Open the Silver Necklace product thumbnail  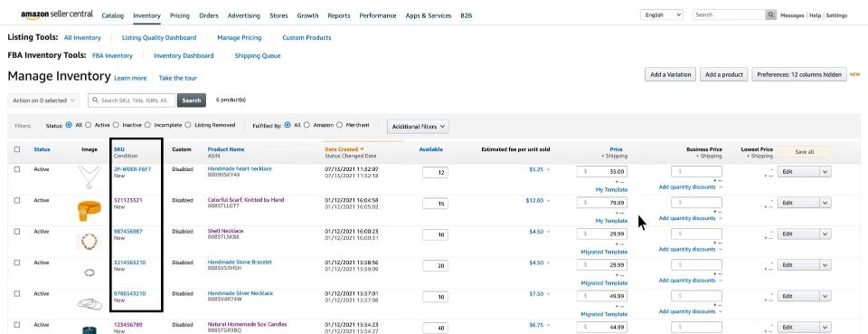[90, 303]
